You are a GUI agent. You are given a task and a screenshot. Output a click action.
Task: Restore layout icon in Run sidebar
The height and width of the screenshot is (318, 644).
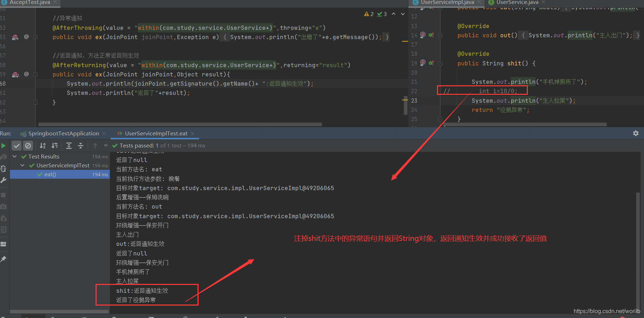tap(3, 244)
